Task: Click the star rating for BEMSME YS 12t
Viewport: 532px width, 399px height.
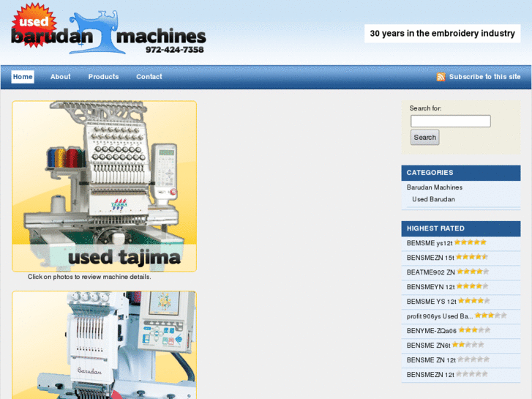Action: (474, 300)
